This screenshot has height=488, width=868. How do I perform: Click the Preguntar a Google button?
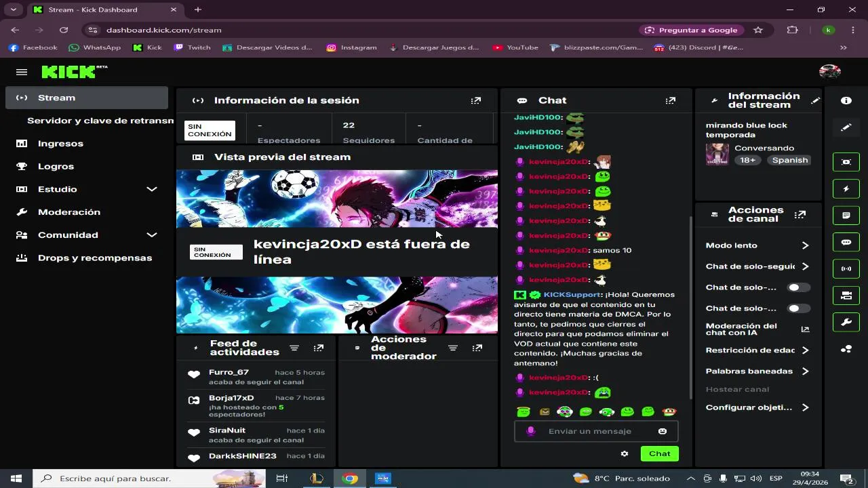(691, 30)
